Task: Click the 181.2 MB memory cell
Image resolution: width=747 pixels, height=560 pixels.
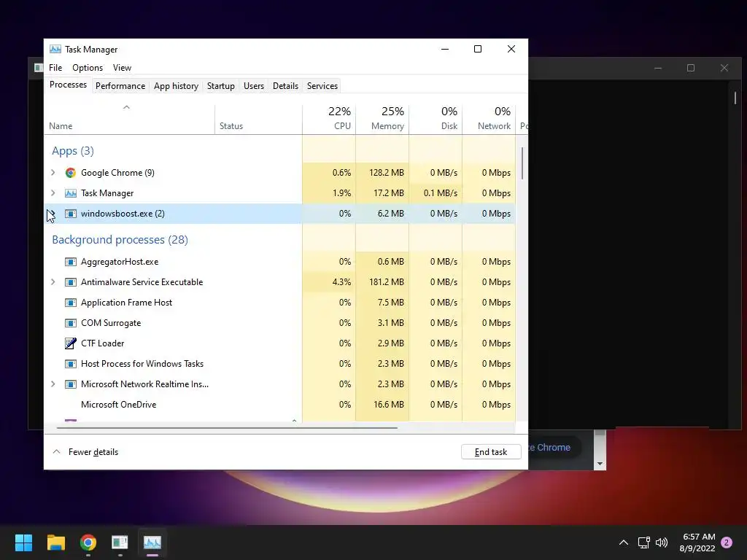Action: point(382,282)
